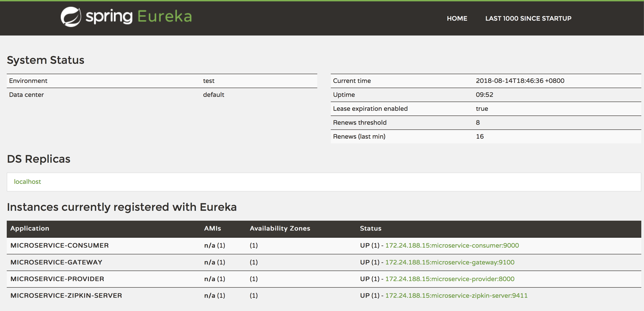Select the MICROSERVICE-ZIPKIN-SERVER application name

[66, 295]
